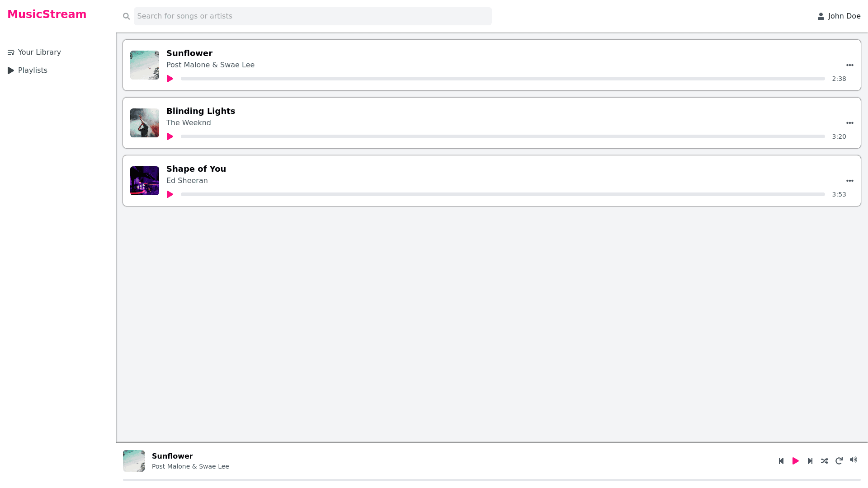Start playing Shape of You
The image size is (868, 488).
(x=170, y=194)
